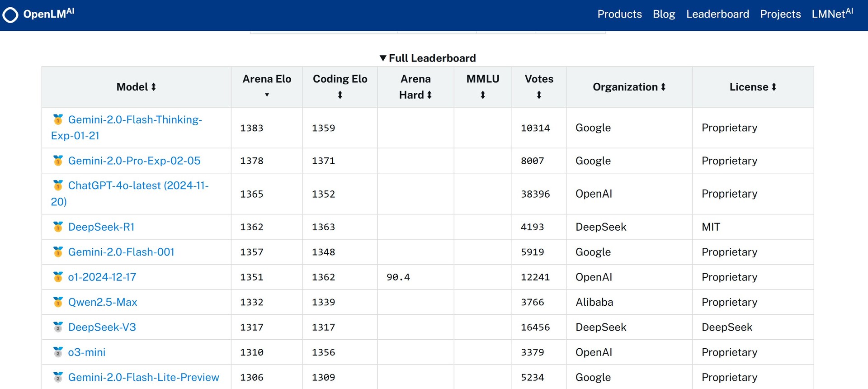Open Gemini-2.0-Flash-Lite-Preview model link

coord(143,377)
